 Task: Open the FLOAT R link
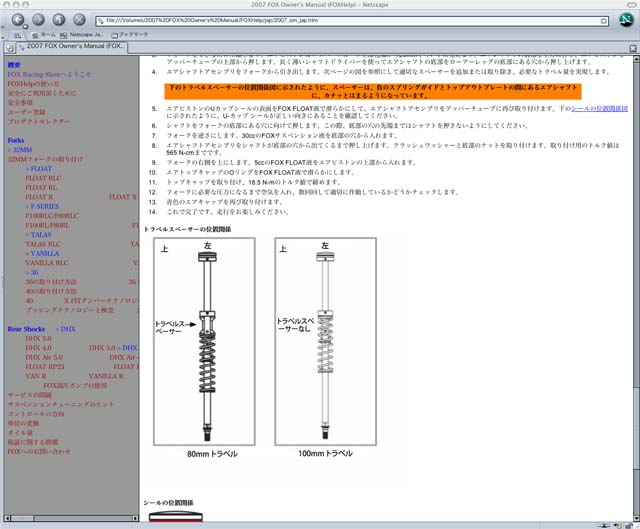39,197
